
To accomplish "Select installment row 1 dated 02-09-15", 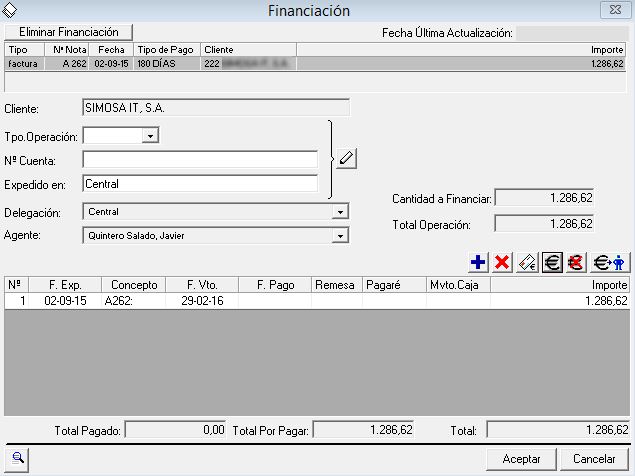I will point(300,300).
